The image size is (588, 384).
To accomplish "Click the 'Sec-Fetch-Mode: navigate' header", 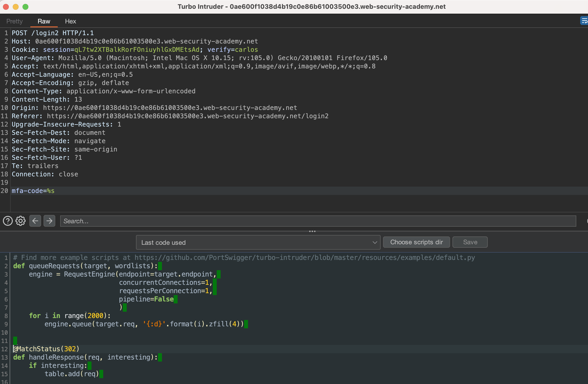I will 59,141.
